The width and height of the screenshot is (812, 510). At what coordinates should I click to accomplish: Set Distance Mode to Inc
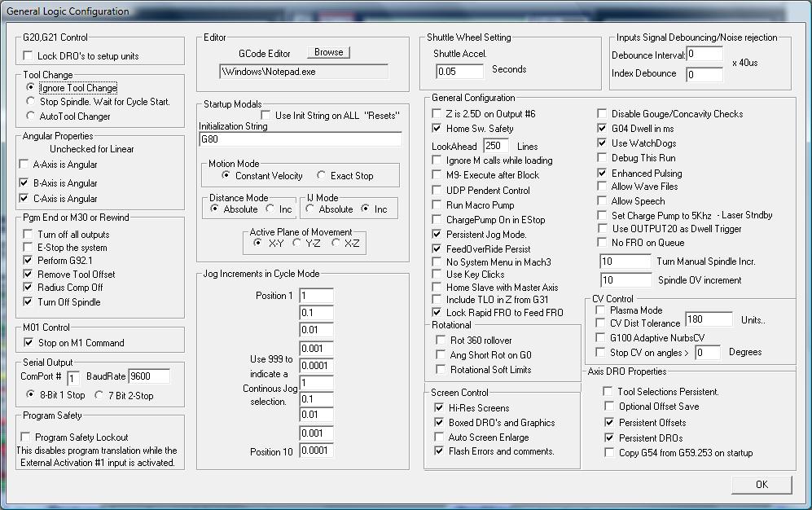pyautogui.click(x=270, y=209)
